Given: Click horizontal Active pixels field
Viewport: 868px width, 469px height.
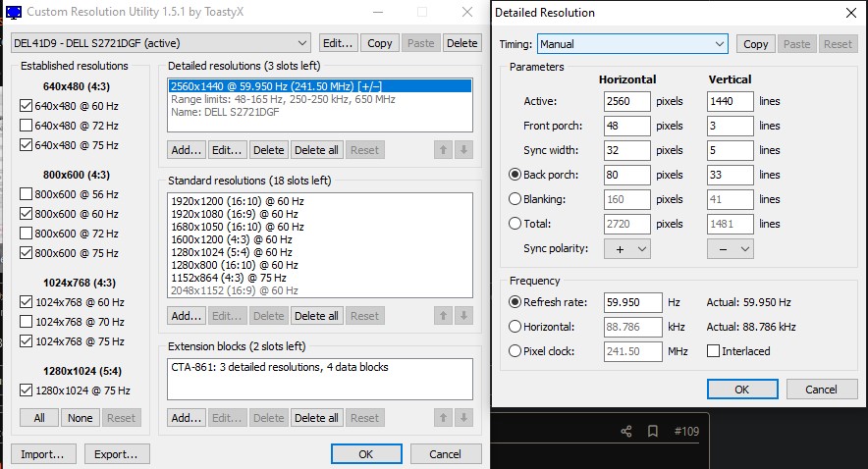Looking at the screenshot, I should [627, 101].
